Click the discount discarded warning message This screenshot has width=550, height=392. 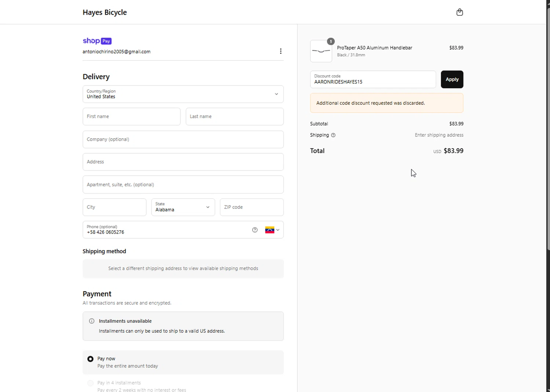387,103
